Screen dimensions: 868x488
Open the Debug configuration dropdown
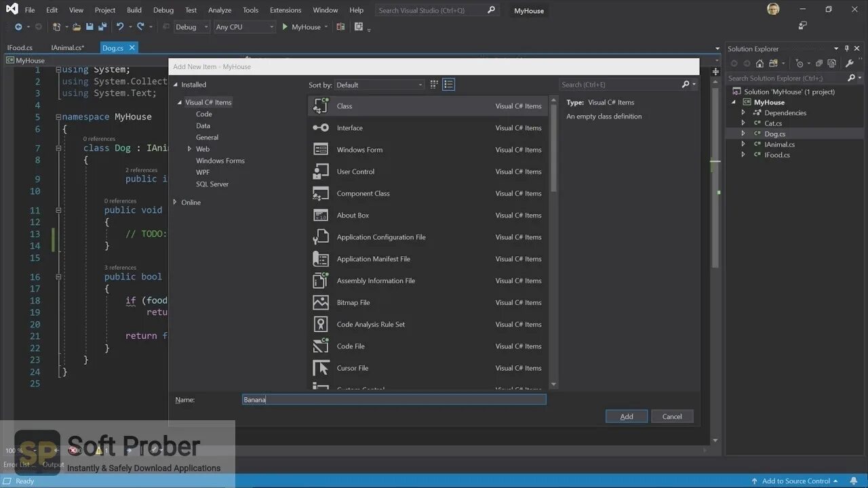tap(192, 27)
